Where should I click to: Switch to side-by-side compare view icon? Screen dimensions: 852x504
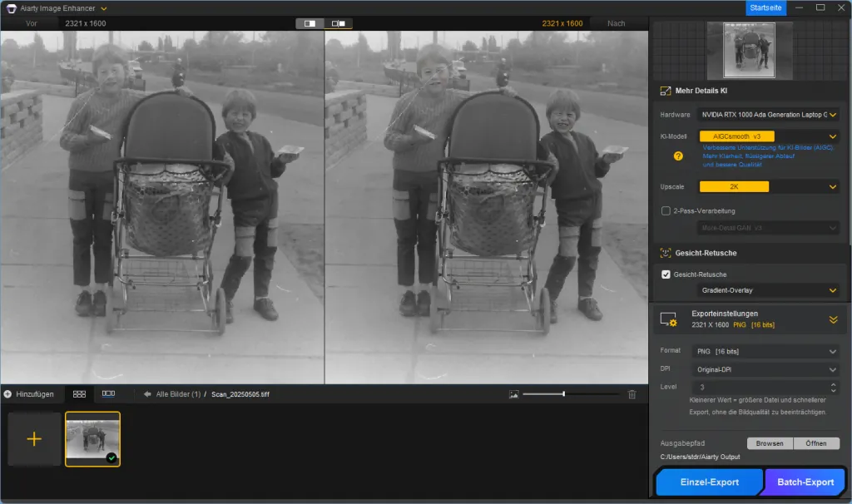tap(339, 23)
